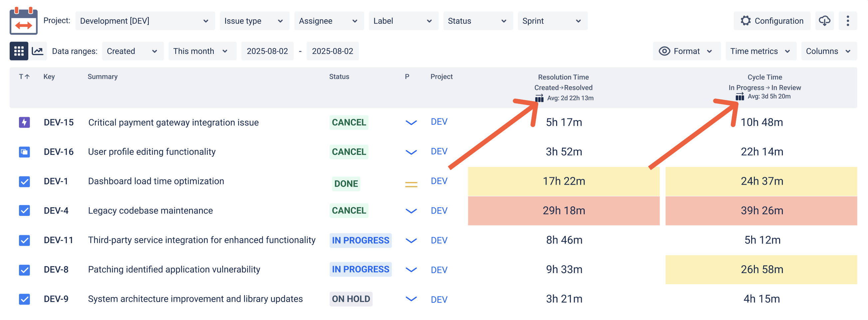
Task: Switch to the chart view icon
Action: pos(37,51)
